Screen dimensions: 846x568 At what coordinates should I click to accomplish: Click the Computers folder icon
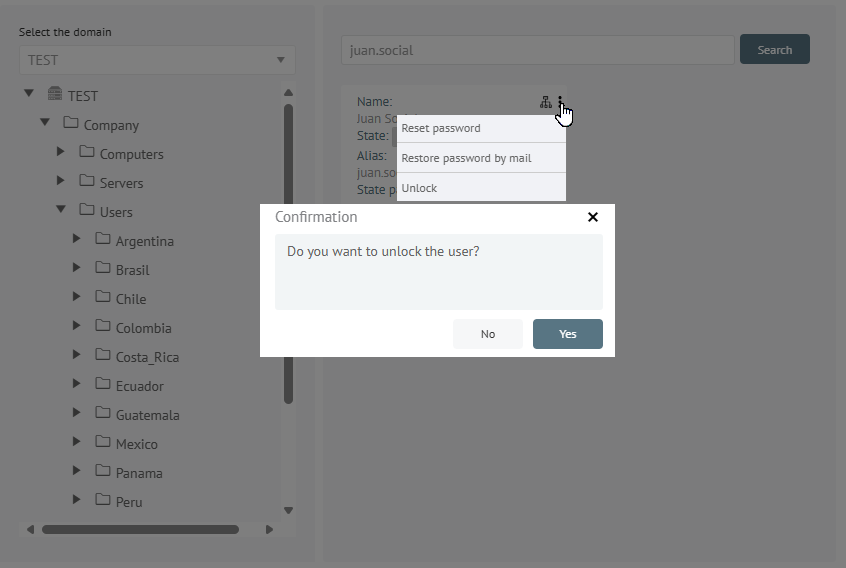click(x=87, y=152)
